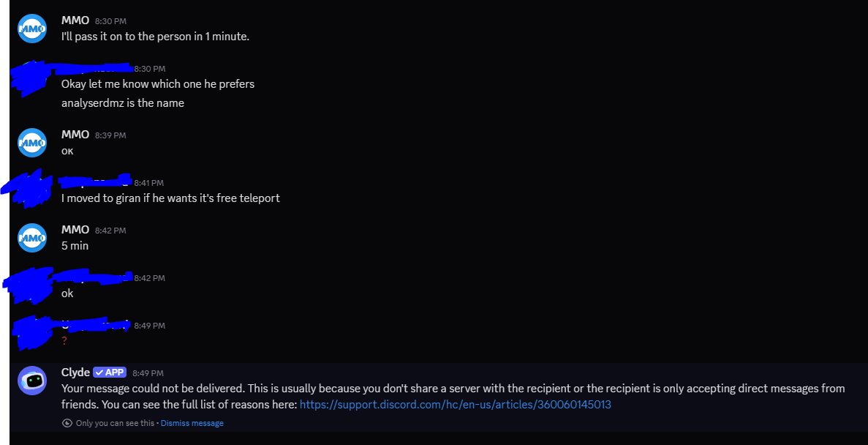Click the red question mark message

point(64,341)
